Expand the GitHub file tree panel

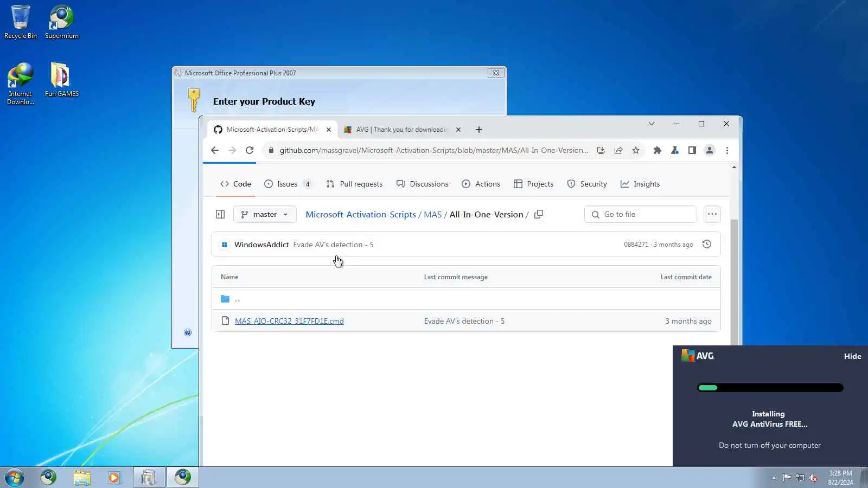pos(220,214)
